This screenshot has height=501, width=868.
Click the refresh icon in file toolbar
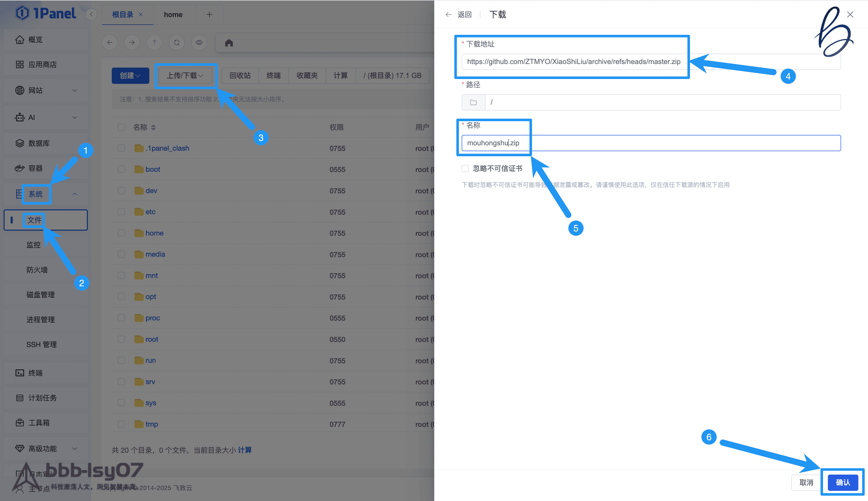coord(177,42)
